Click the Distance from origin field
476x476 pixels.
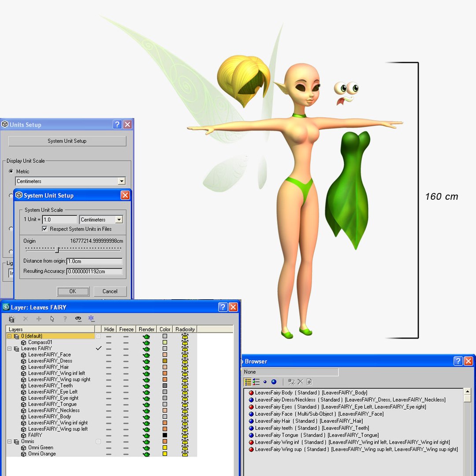coord(94,261)
